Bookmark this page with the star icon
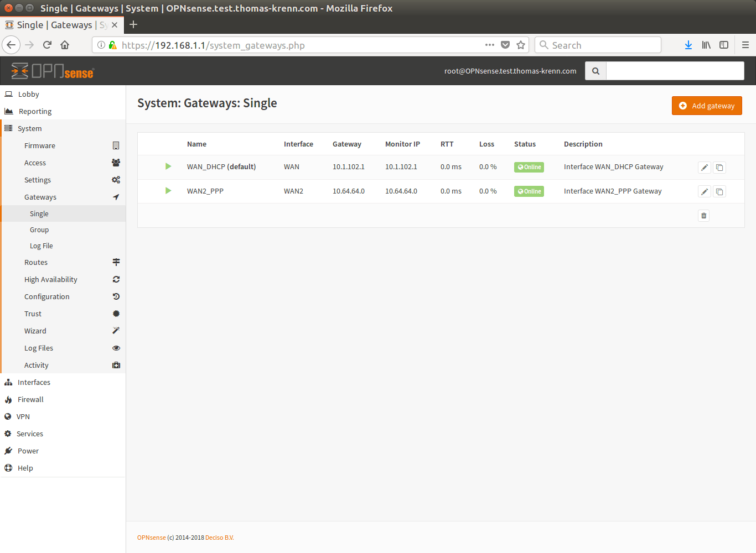The image size is (756, 553). coord(521,45)
